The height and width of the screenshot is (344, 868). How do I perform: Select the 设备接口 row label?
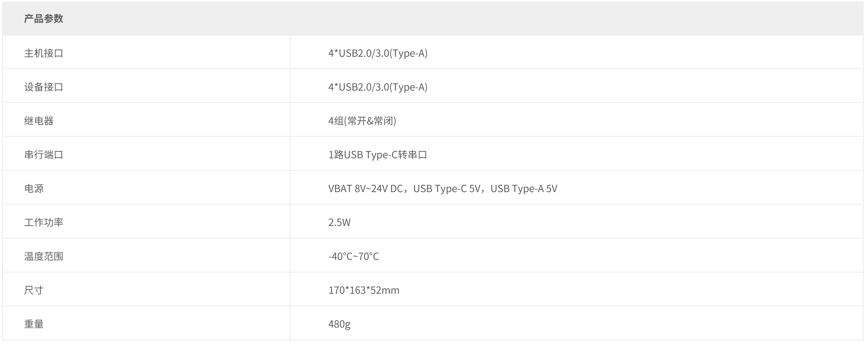43,87
